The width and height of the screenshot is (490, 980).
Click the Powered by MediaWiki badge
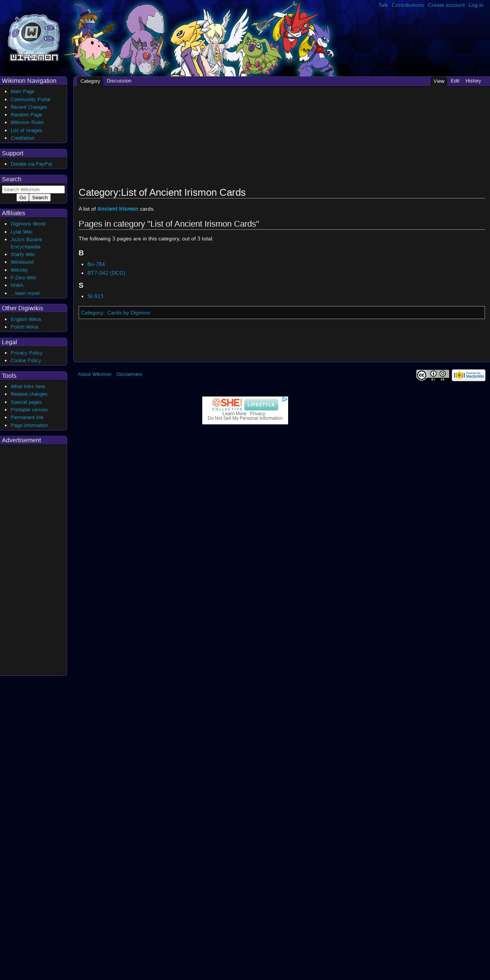[x=469, y=376]
